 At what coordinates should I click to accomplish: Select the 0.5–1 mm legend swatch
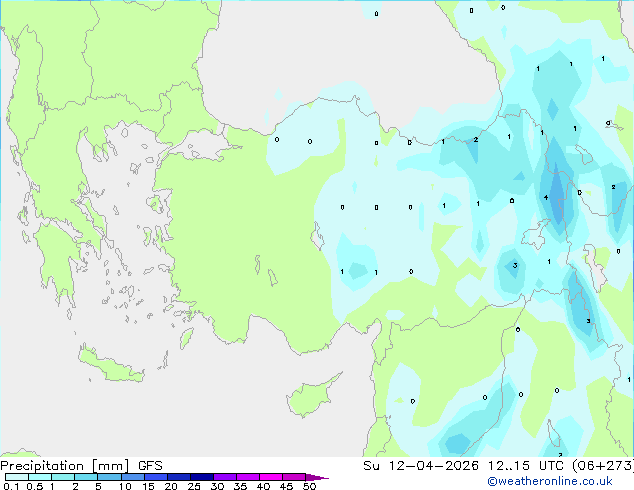pyautogui.click(x=40, y=477)
